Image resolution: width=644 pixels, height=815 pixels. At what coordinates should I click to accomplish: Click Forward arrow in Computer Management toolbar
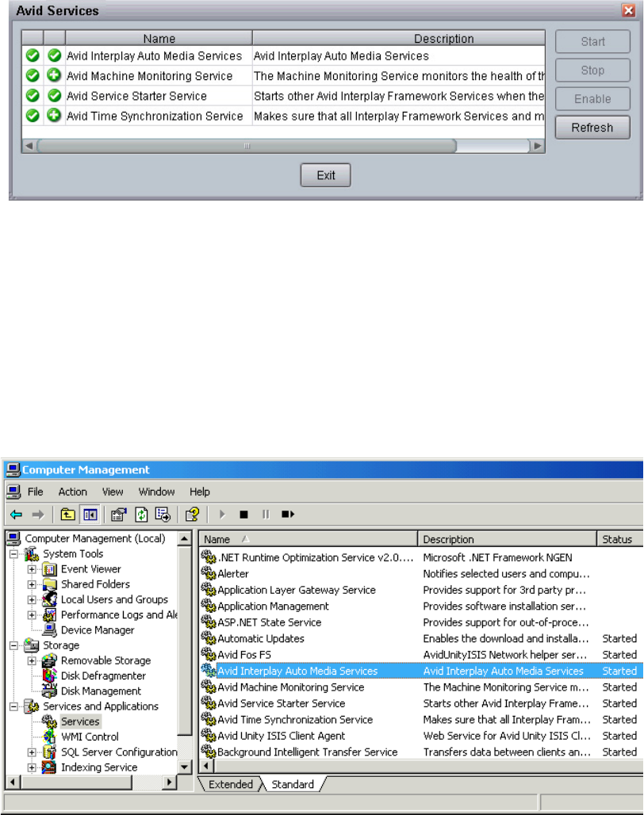38,515
